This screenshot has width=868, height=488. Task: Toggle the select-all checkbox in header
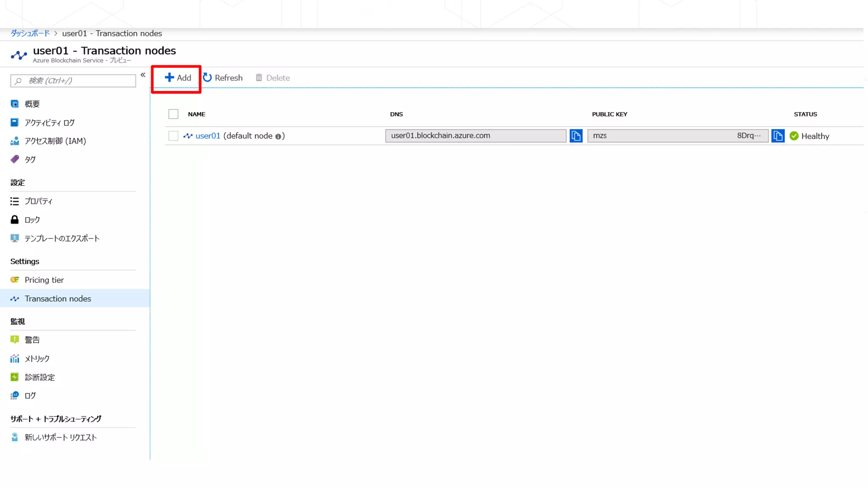click(x=173, y=114)
